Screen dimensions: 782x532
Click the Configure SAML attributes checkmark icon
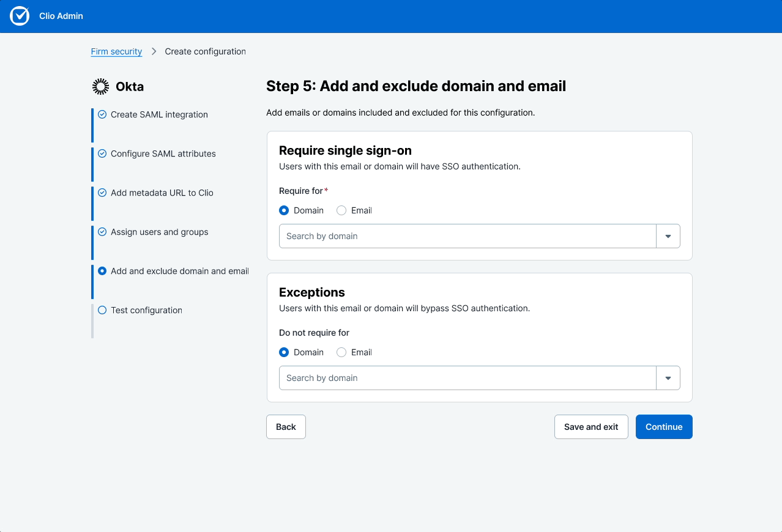pos(102,153)
